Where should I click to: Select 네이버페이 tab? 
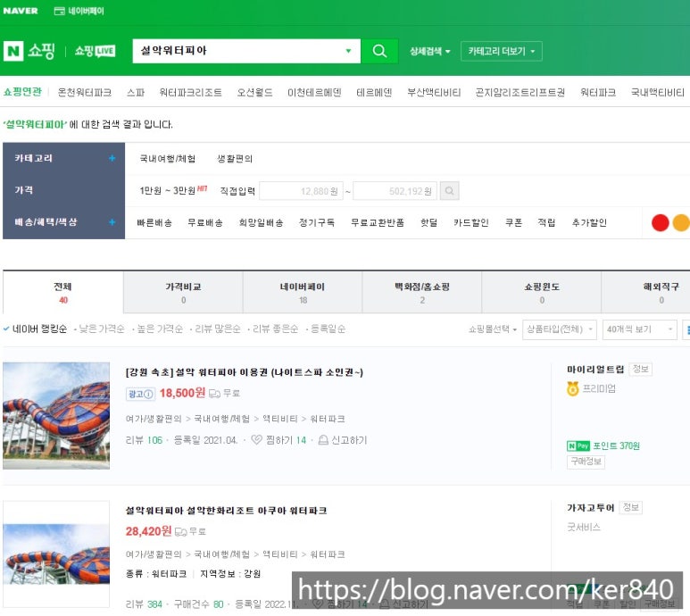pos(303,293)
